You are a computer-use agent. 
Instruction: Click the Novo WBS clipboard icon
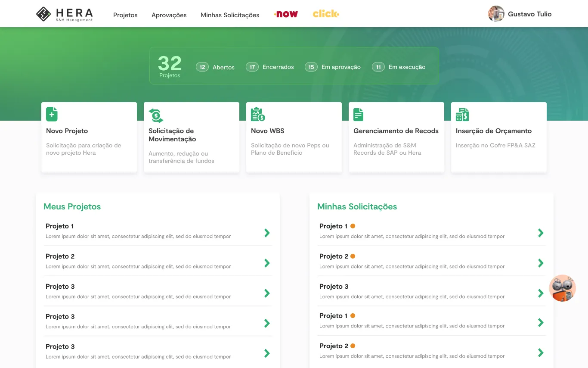click(x=258, y=114)
